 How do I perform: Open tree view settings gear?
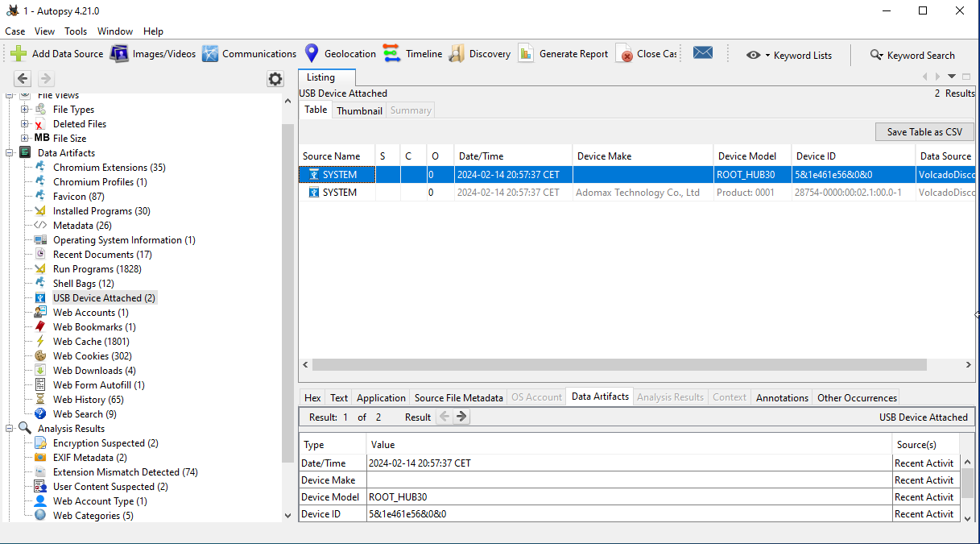[275, 78]
